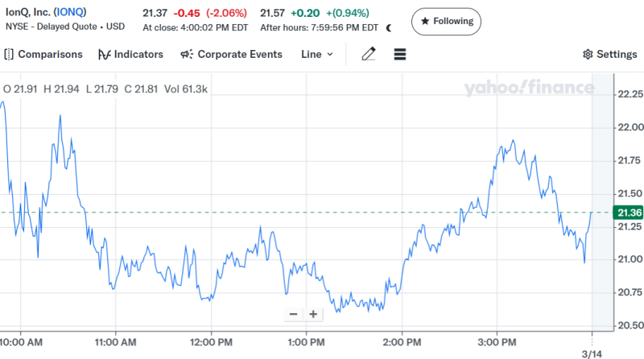Viewport: 644px width, 359px height.
Task: Click the 1:00 PM time axis label
Action: point(306,342)
